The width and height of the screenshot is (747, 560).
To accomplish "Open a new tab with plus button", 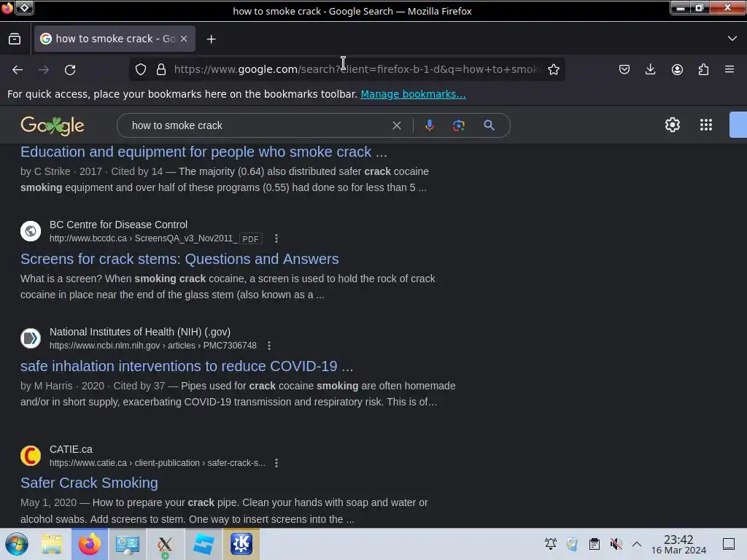I will 211,39.
